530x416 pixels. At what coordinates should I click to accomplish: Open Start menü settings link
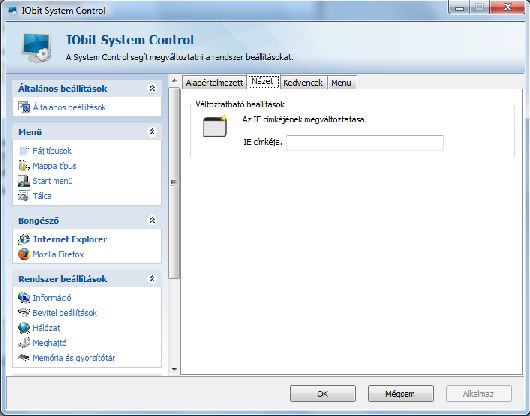pos(52,181)
